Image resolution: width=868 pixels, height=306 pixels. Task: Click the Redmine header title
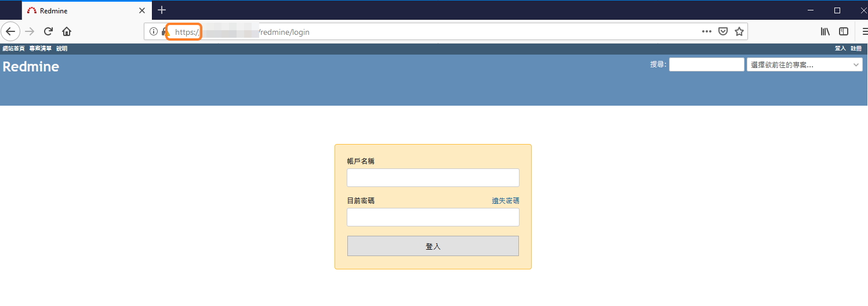(31, 67)
